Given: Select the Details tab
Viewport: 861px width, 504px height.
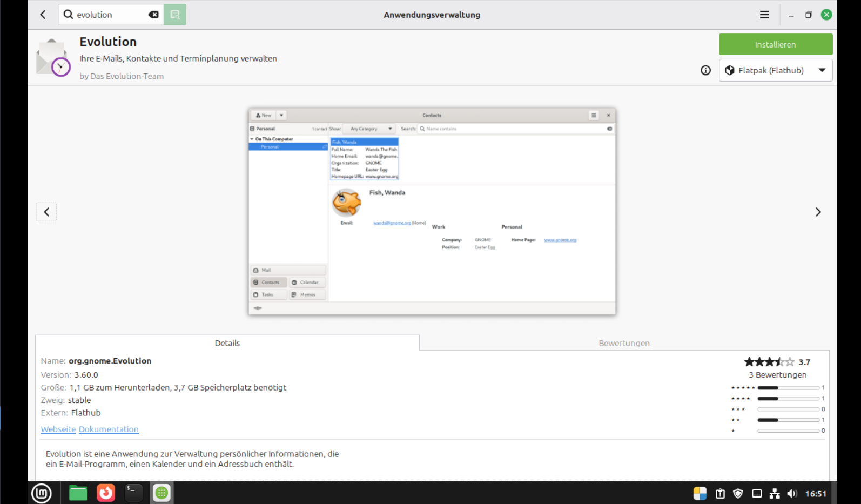Looking at the screenshot, I should click(x=227, y=343).
